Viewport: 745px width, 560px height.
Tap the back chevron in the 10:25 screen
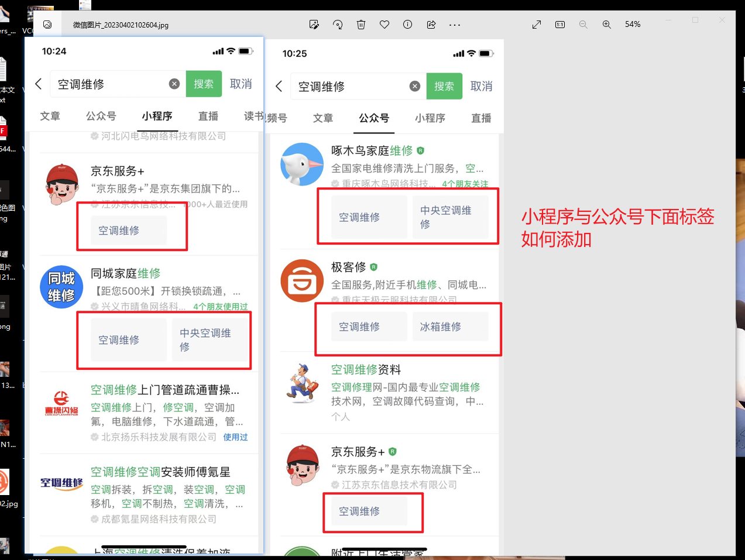click(x=279, y=86)
